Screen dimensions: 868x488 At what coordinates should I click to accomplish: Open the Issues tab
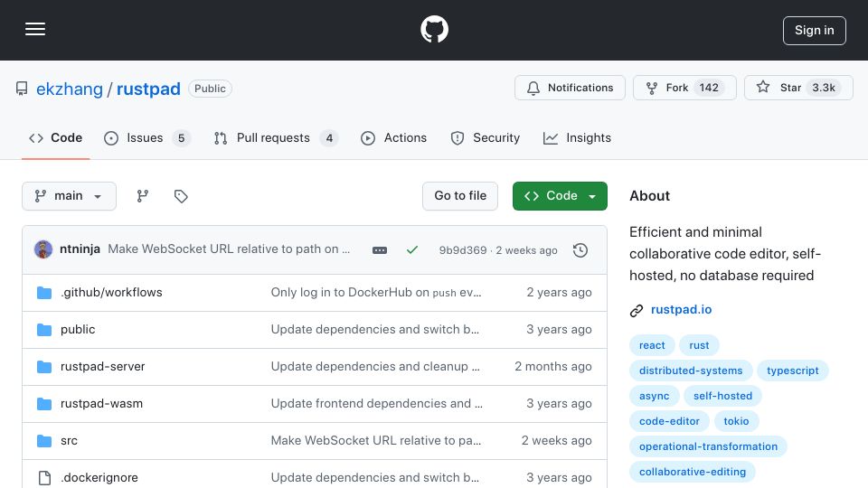(x=146, y=137)
